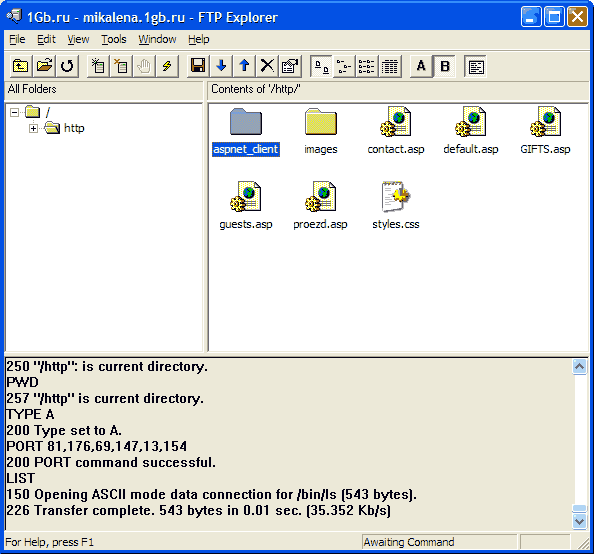Open the Properties toolbar icon
Image resolution: width=594 pixels, height=554 pixels.
(291, 66)
